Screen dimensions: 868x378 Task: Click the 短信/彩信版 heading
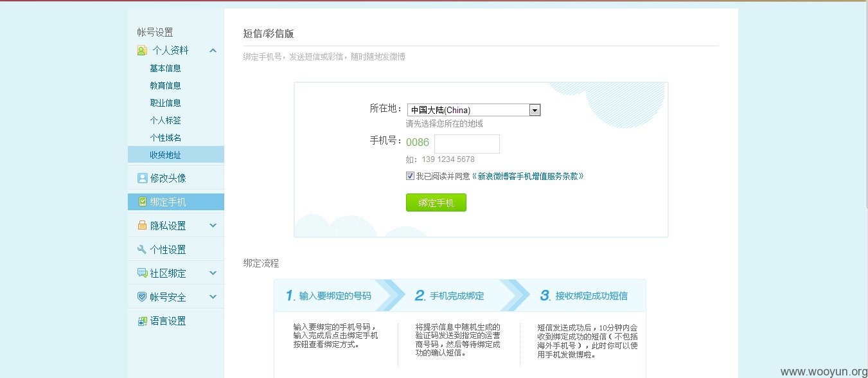[x=269, y=33]
